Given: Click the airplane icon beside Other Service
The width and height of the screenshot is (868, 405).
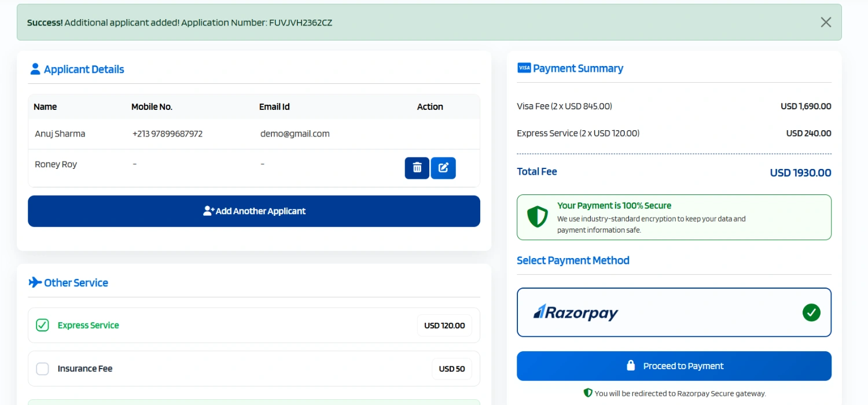Looking at the screenshot, I should click(35, 282).
